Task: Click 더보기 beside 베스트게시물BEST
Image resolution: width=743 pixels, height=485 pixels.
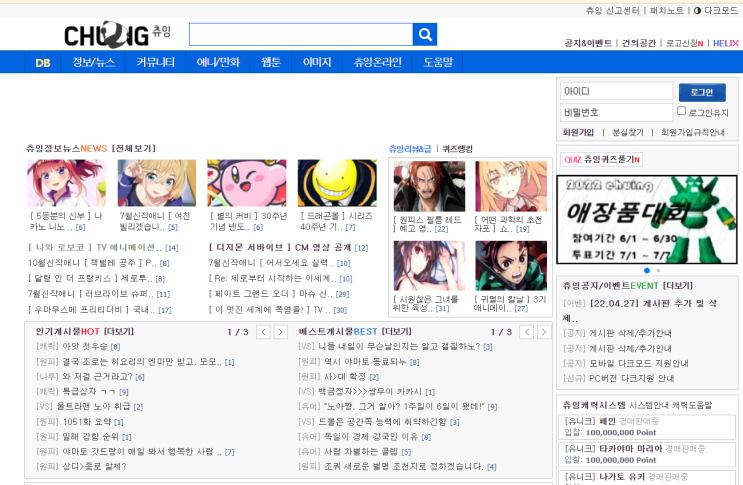Action: pyautogui.click(x=396, y=332)
